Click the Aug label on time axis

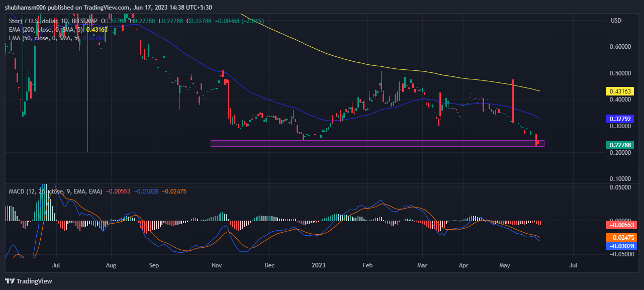click(112, 264)
